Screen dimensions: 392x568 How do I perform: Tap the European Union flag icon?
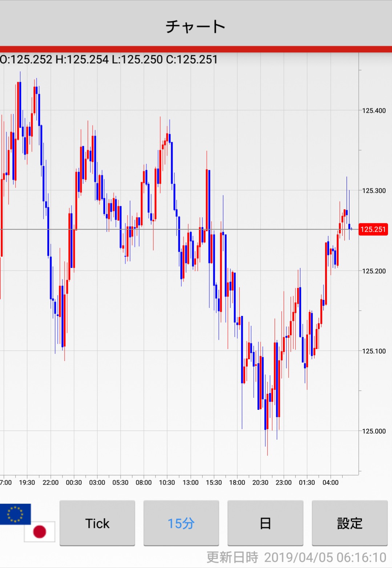point(15,513)
